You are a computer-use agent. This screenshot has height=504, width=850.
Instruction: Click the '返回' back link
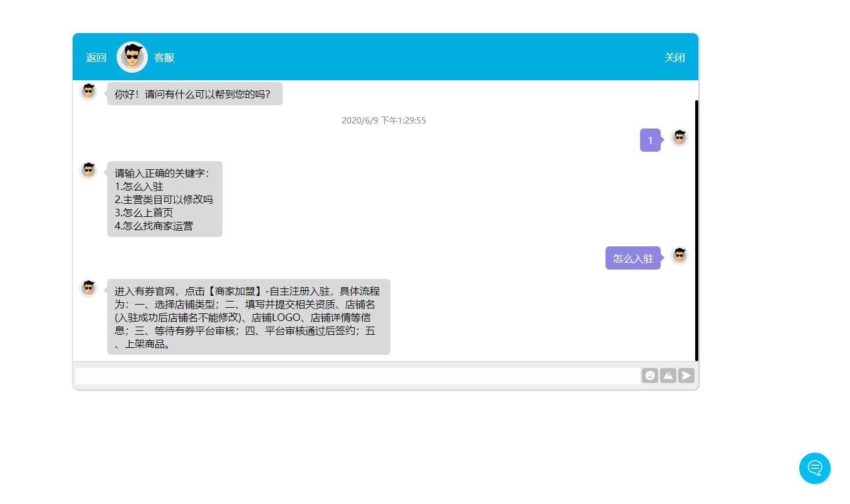[x=95, y=57]
